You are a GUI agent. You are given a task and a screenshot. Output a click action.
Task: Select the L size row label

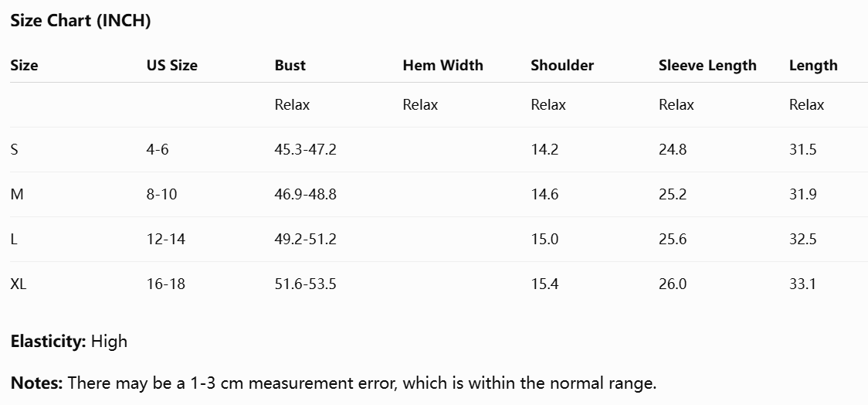(14, 240)
